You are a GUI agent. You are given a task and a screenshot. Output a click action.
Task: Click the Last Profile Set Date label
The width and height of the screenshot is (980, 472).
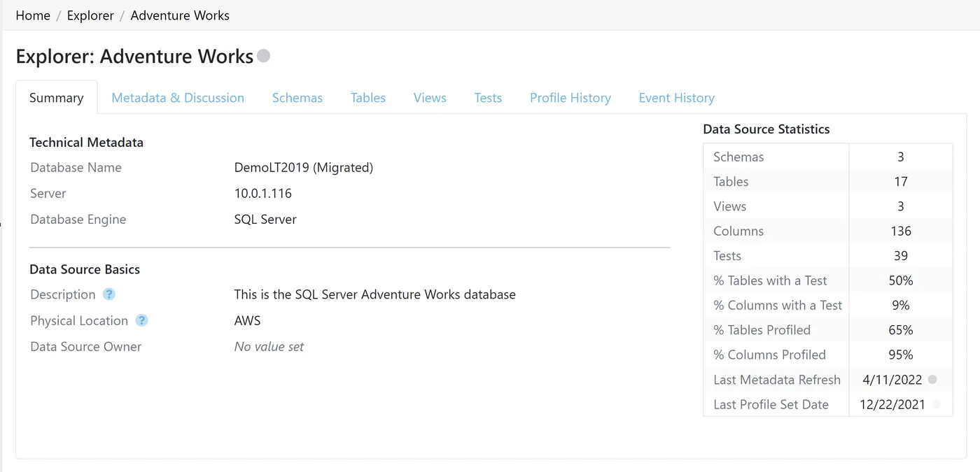pyautogui.click(x=771, y=404)
